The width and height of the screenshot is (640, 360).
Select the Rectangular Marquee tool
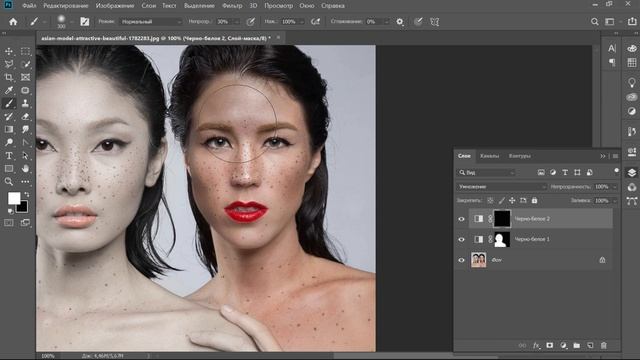point(25,52)
